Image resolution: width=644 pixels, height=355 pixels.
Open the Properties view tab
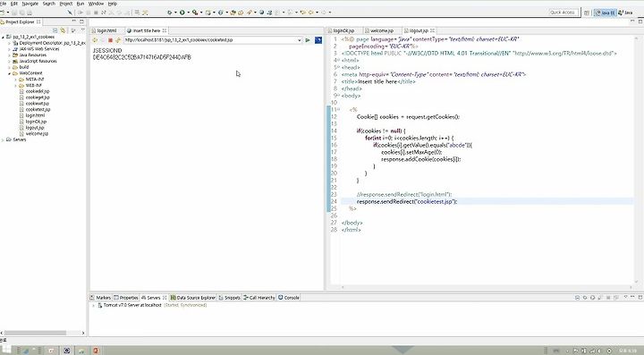pyautogui.click(x=126, y=298)
